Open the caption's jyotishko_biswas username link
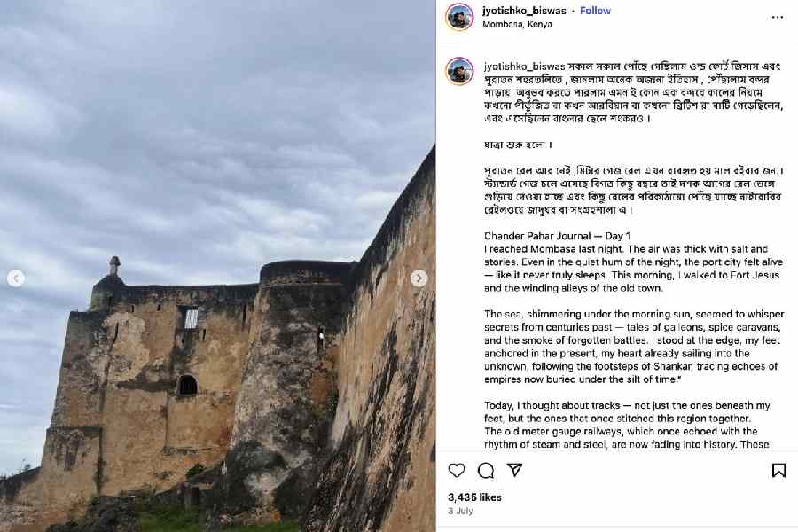 tap(524, 66)
